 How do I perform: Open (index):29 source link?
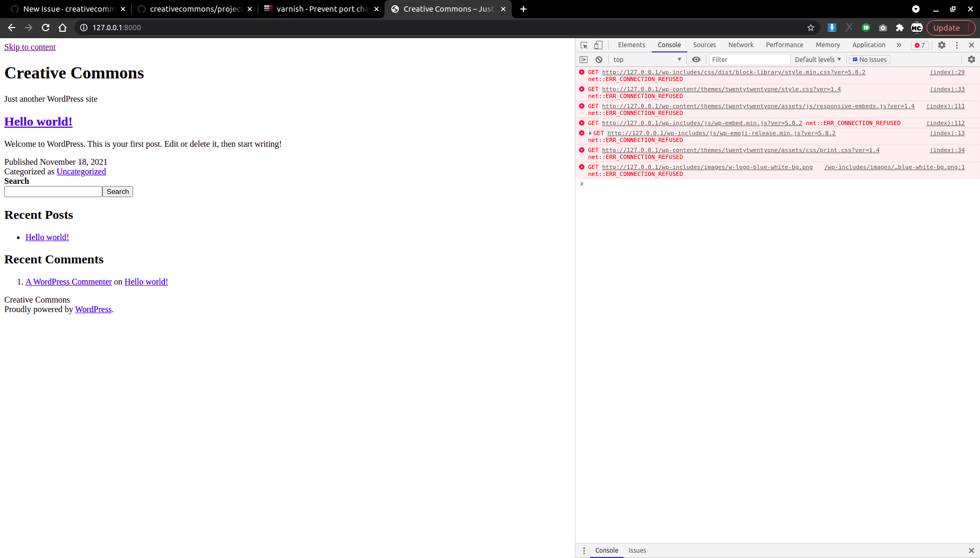(x=947, y=73)
